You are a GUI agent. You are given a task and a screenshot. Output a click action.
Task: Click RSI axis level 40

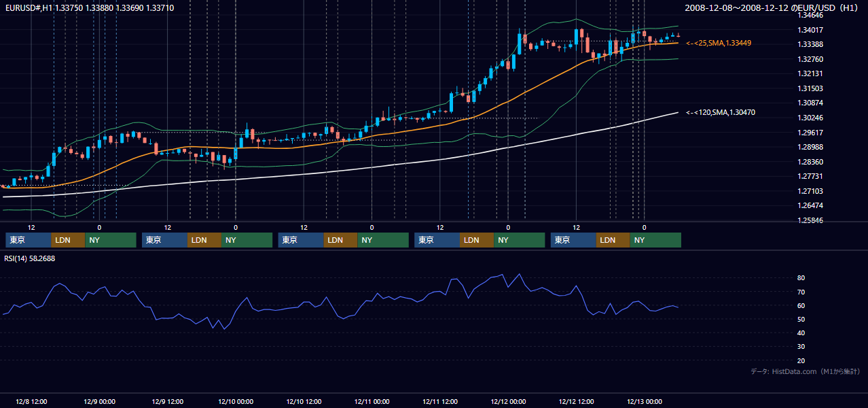[801, 333]
